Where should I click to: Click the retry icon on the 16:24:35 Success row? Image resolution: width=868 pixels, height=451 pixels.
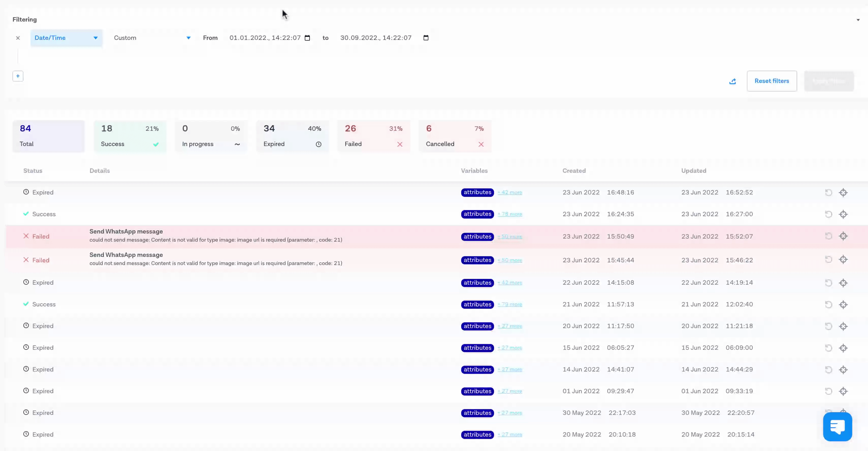click(x=828, y=214)
